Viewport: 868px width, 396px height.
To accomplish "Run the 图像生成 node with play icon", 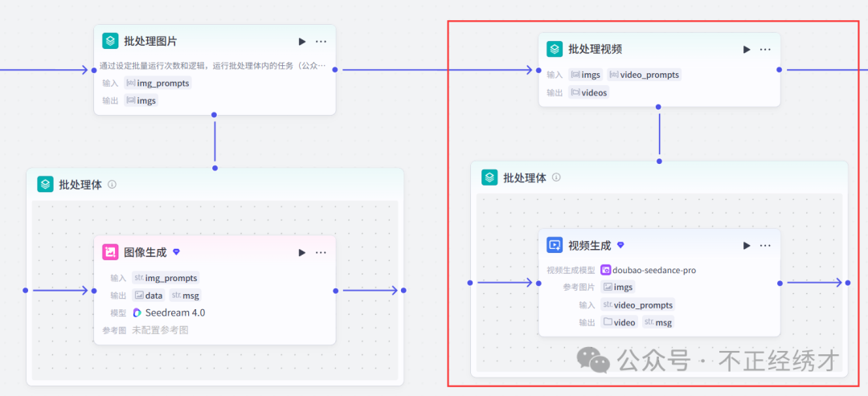I will click(301, 252).
